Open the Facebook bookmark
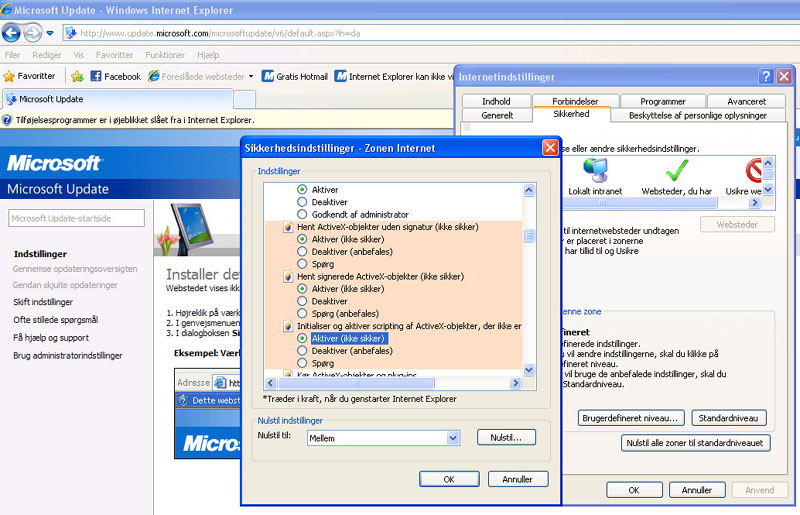The width and height of the screenshot is (800, 515). tap(116, 76)
